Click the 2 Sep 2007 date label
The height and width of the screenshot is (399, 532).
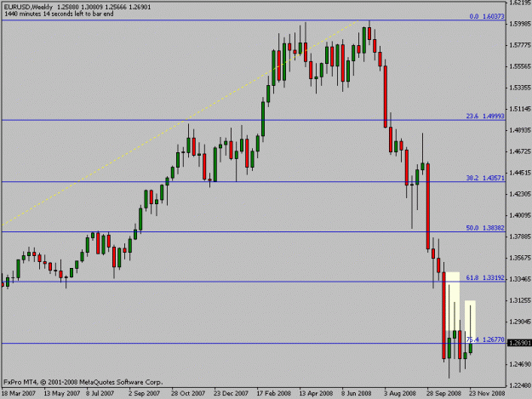click(144, 394)
